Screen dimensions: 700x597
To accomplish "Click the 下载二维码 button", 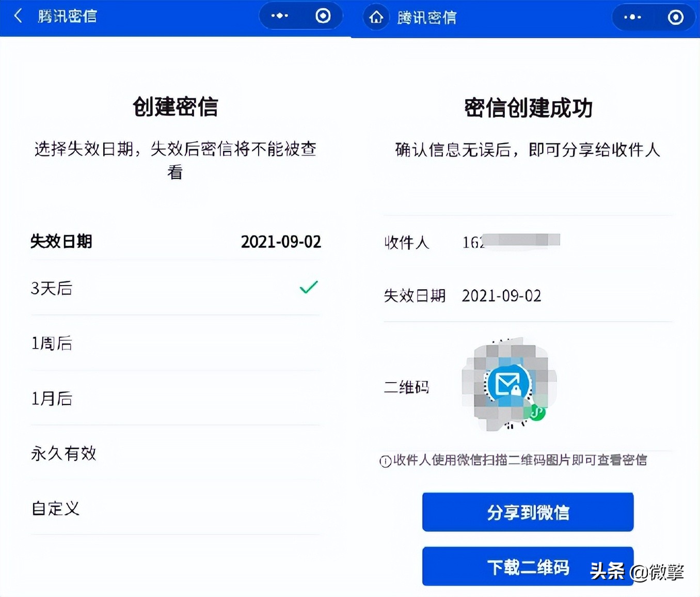I will pos(528,567).
